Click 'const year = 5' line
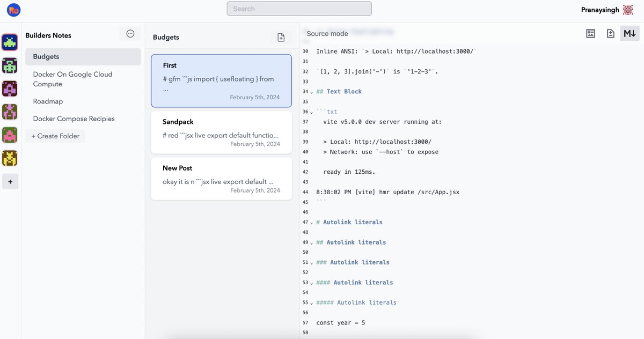The width and height of the screenshot is (644, 339). 340,323
